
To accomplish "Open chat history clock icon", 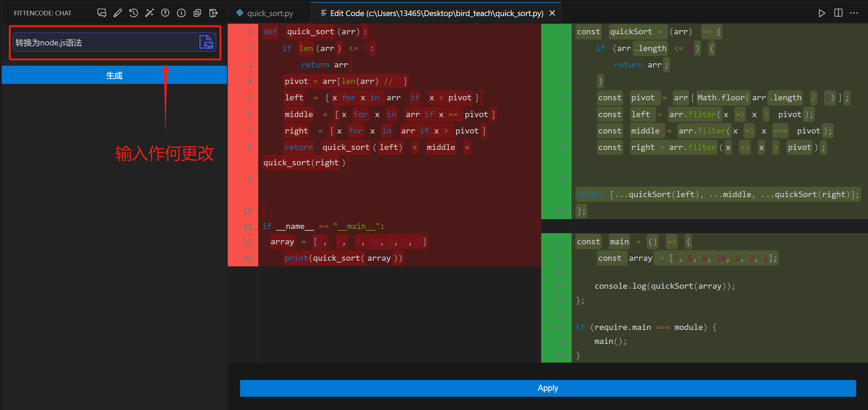I will pyautogui.click(x=134, y=13).
